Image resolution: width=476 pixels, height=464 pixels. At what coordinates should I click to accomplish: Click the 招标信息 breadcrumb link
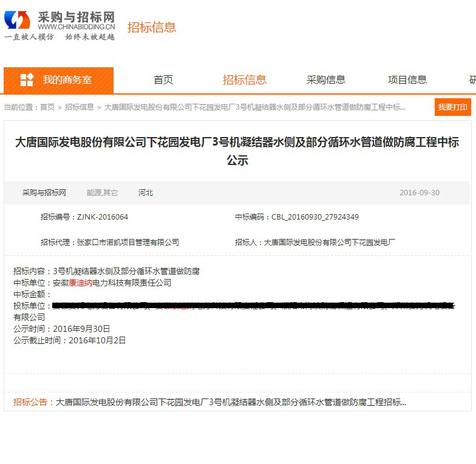(80, 107)
